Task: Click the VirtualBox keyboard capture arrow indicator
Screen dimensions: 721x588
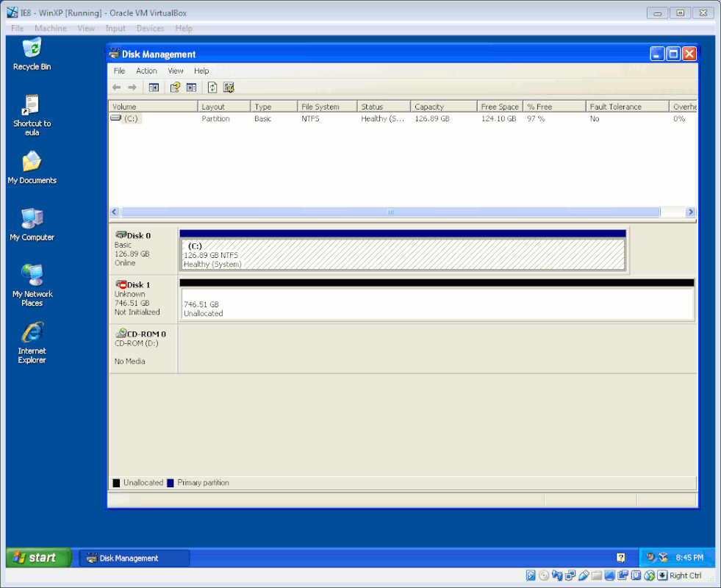Action: tap(662, 575)
